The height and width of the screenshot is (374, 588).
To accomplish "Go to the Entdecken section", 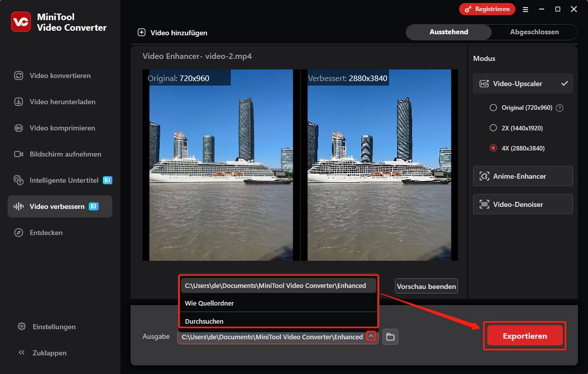I will [60, 233].
